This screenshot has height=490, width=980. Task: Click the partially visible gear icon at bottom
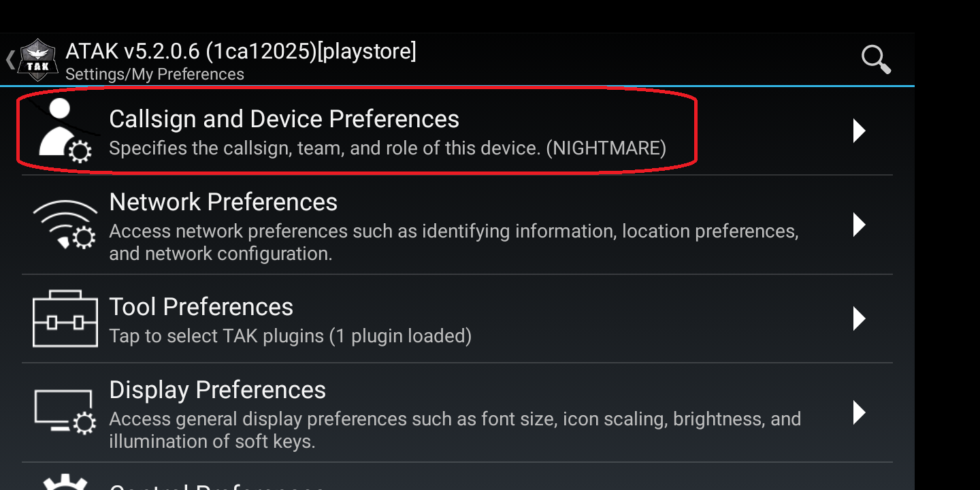point(65,482)
